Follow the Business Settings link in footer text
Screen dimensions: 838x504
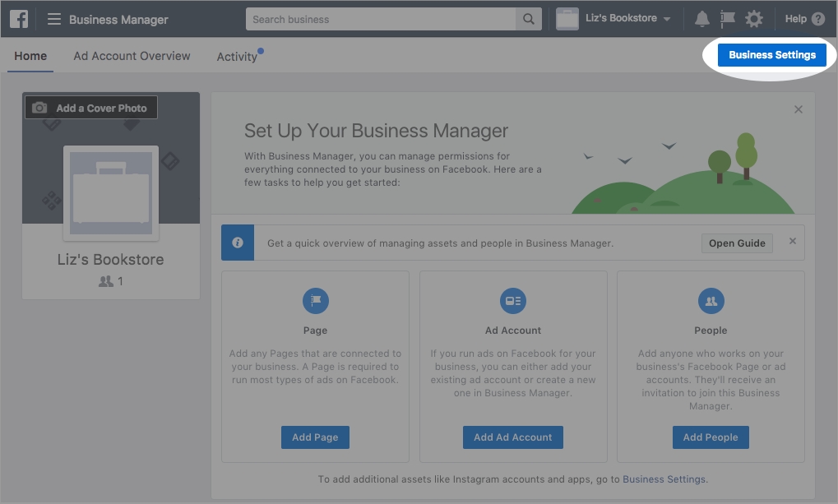coord(664,479)
